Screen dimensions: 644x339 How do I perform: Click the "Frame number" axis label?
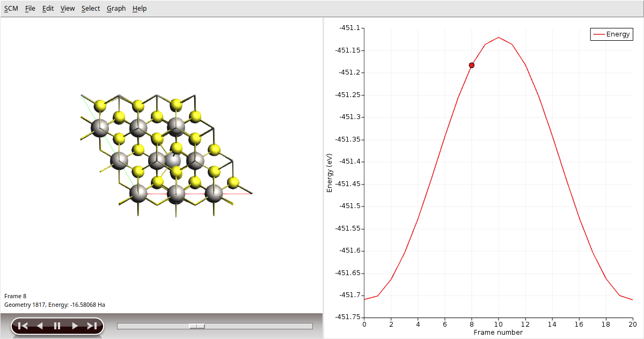[498, 333]
